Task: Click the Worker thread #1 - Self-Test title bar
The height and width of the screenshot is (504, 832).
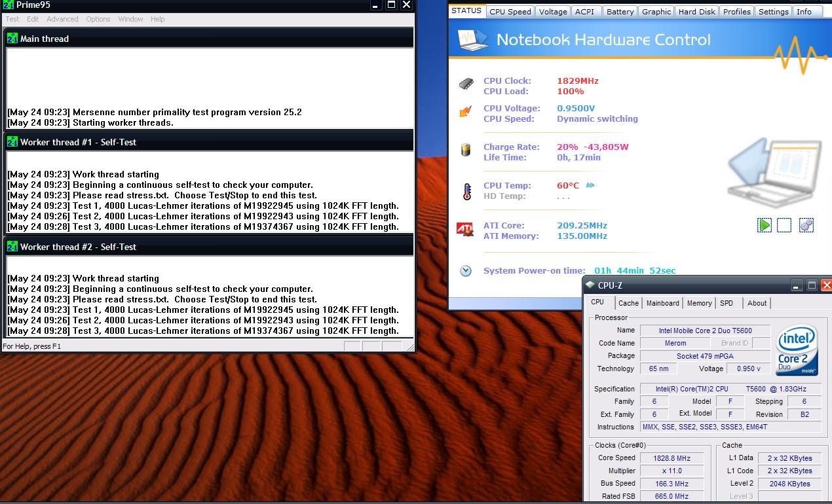Action: coord(208,142)
